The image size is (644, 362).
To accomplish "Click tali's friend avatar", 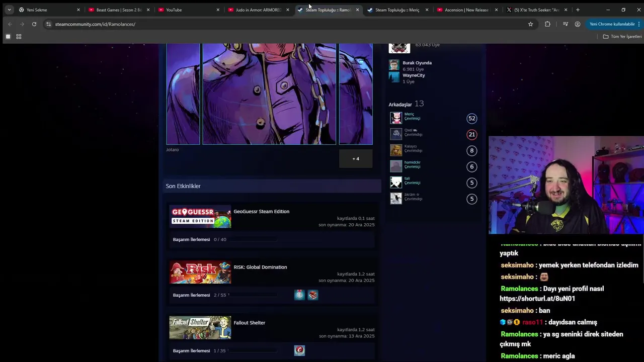I will 396,183.
